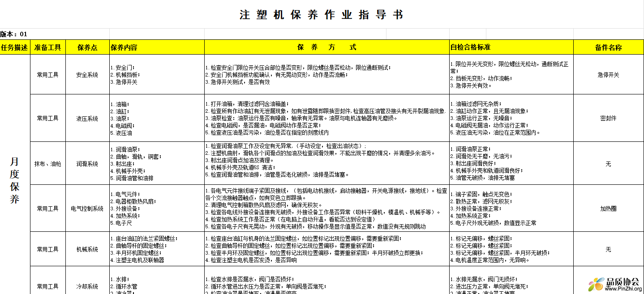Screen dimensions: 644x294
Task: Click the 版本：01 cell
Action: coord(55,34)
